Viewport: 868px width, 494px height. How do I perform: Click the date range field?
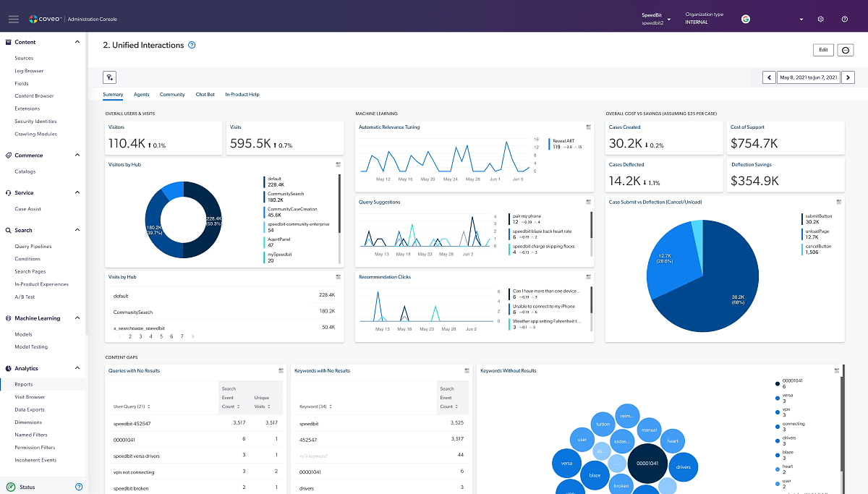pos(809,77)
